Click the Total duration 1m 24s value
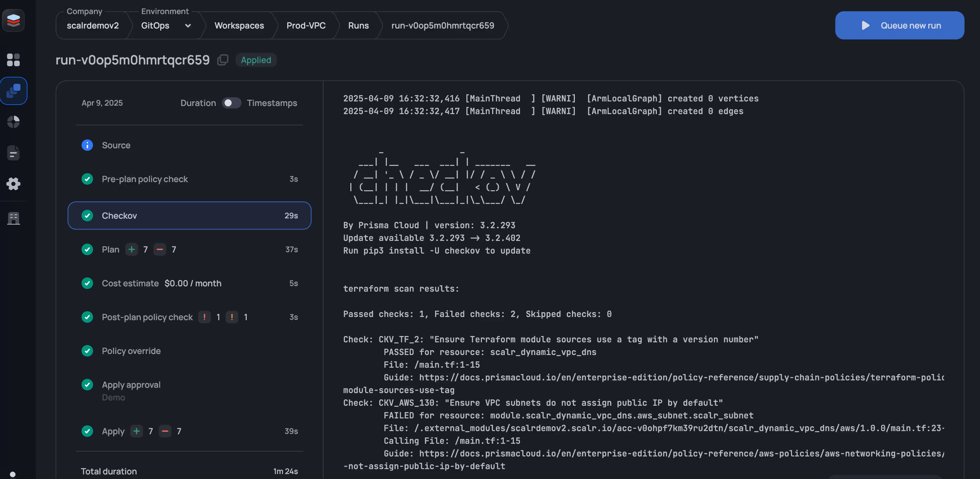Image resolution: width=980 pixels, height=479 pixels. tap(285, 471)
